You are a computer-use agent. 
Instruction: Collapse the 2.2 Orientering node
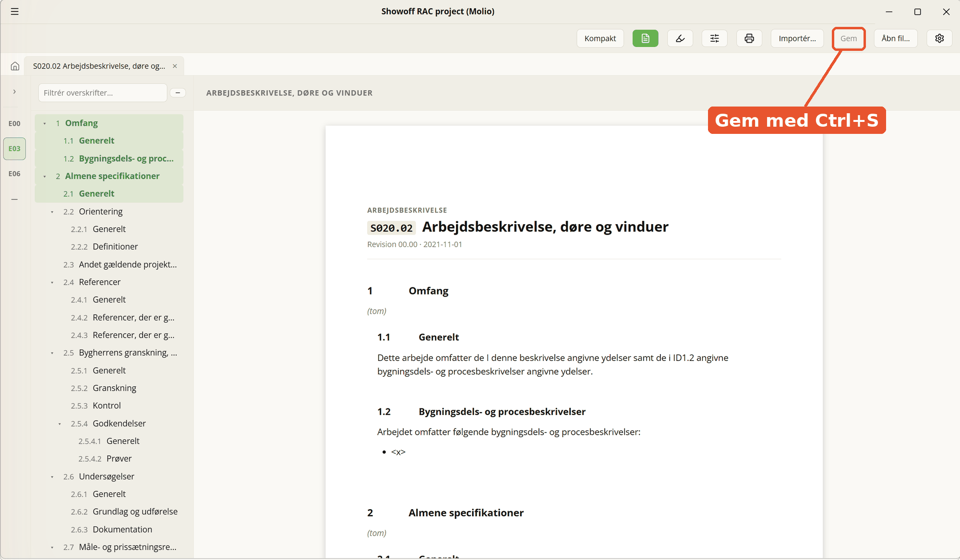52,212
